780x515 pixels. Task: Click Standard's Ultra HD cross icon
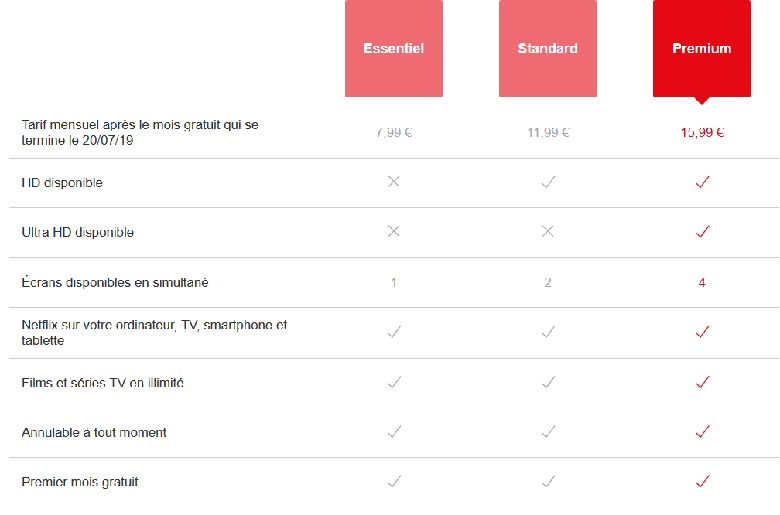(548, 232)
